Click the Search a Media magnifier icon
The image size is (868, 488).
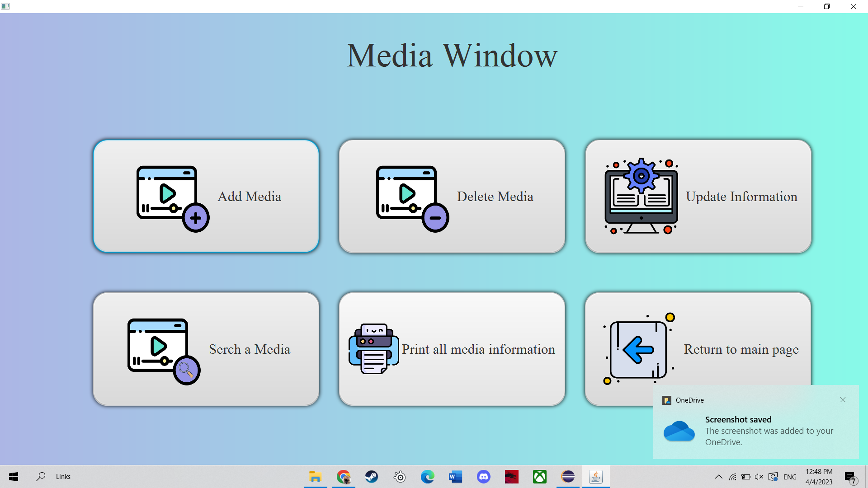164,351
